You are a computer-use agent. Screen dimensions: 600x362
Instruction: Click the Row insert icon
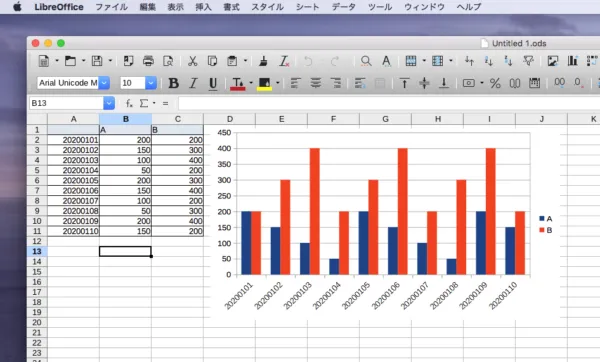(x=411, y=61)
